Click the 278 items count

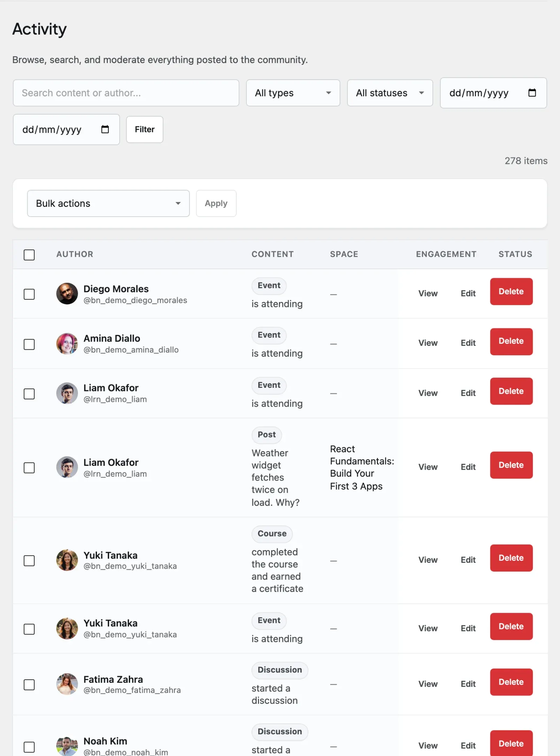click(526, 161)
